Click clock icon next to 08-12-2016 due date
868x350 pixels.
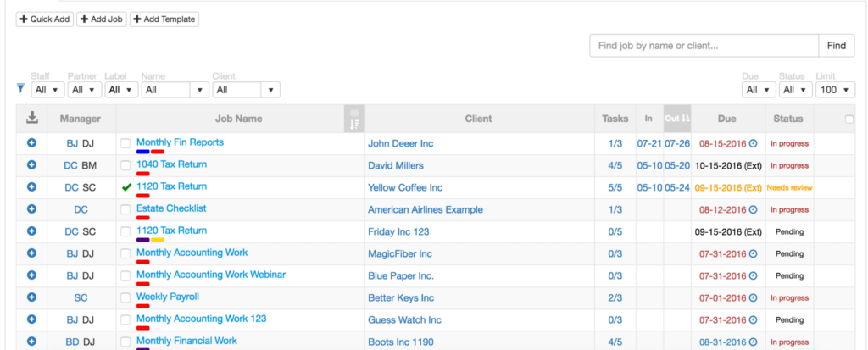pyautogui.click(x=753, y=210)
